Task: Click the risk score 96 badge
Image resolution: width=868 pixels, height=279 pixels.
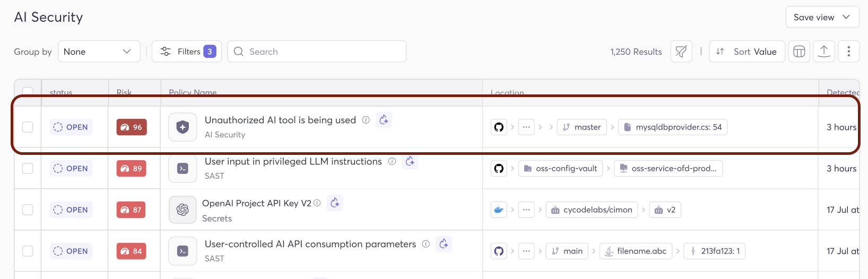Action: click(132, 127)
